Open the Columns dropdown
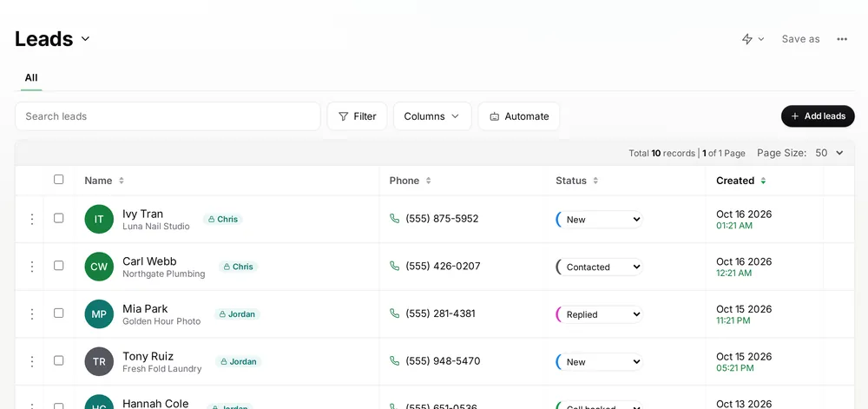The width and height of the screenshot is (868, 409). click(x=432, y=116)
